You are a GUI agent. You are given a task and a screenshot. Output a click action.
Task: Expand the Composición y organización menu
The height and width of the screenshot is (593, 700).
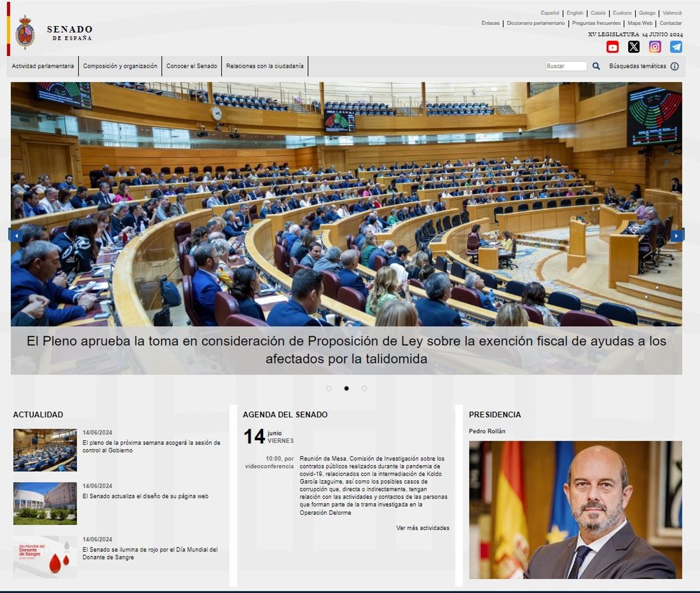(x=120, y=66)
